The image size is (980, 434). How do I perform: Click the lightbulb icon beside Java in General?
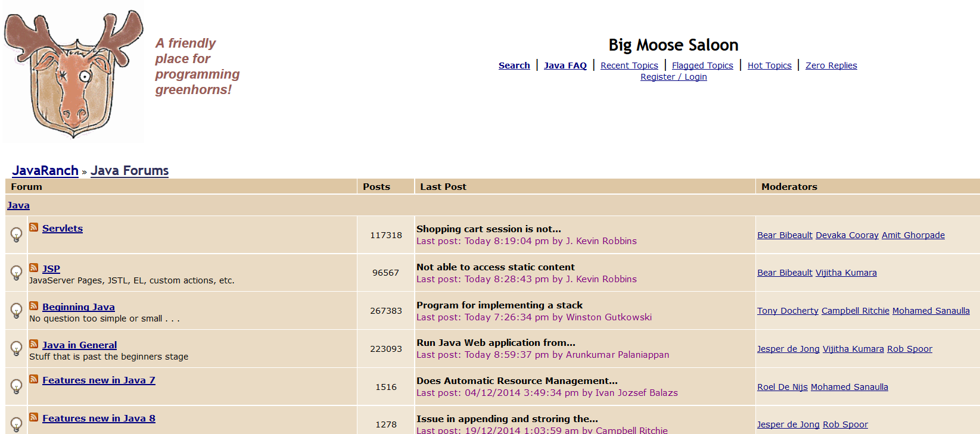[x=17, y=348]
